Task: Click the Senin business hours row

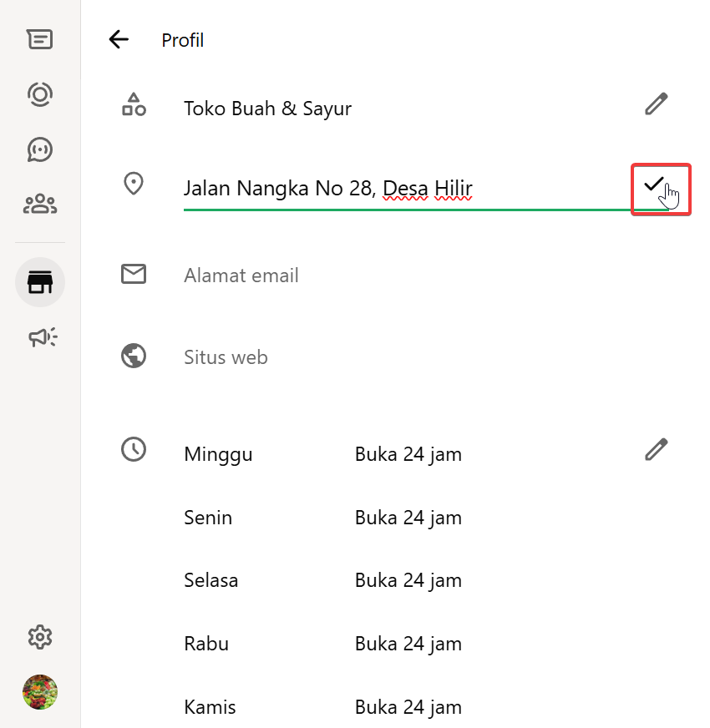Action: point(322,518)
